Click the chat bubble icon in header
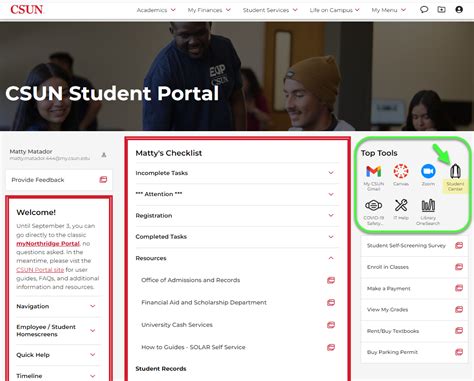The height and width of the screenshot is (381, 474). [424, 10]
